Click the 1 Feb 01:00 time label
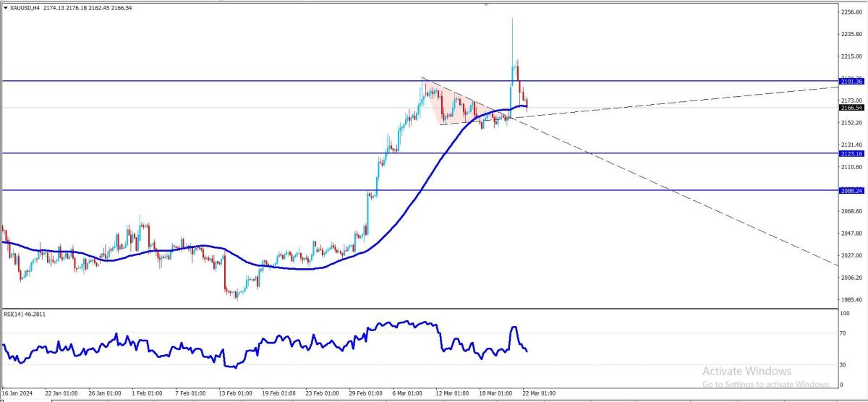Screen dimensions: 868x402 click(148, 393)
